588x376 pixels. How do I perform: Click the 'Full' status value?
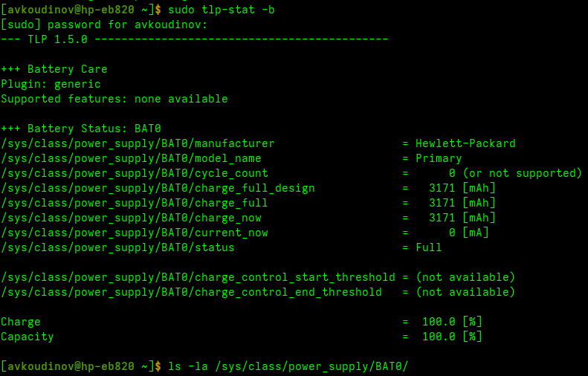tap(429, 247)
